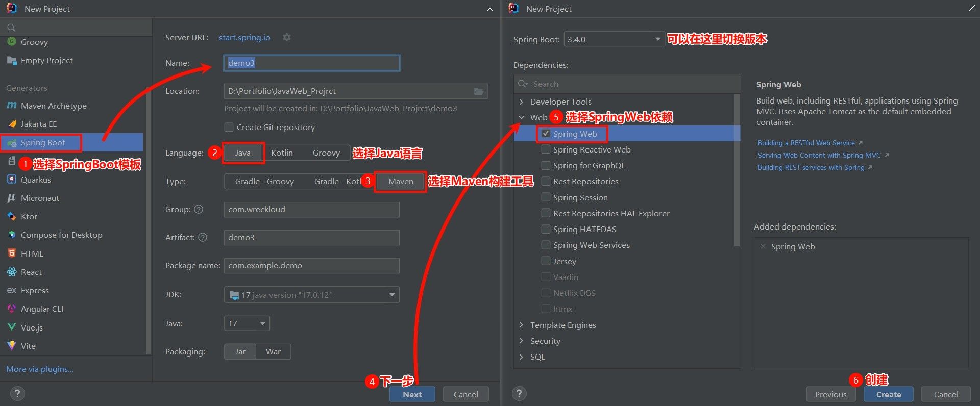Image resolution: width=980 pixels, height=406 pixels.
Task: Click the Micronaut generator icon
Action: 12,198
